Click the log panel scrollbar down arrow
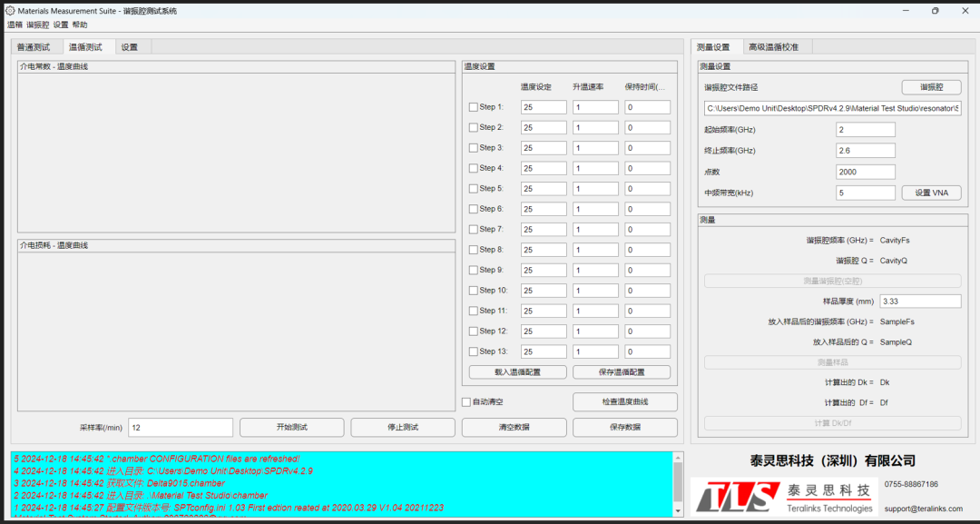980x524 pixels. click(x=678, y=512)
